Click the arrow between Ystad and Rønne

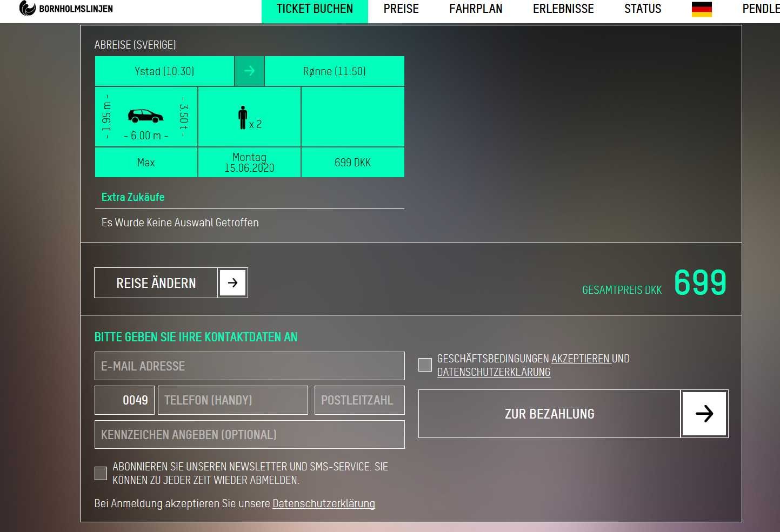point(249,71)
